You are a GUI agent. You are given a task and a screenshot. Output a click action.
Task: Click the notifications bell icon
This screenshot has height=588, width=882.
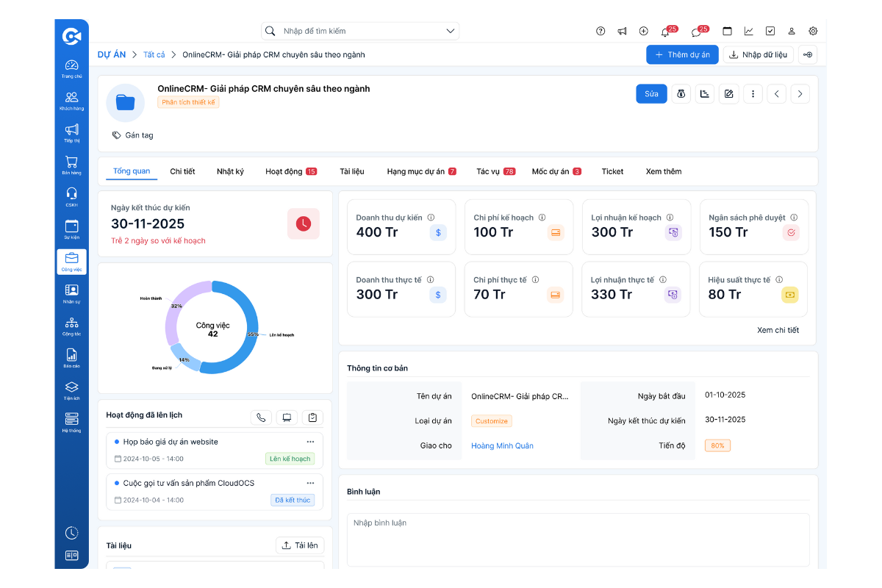(x=665, y=32)
